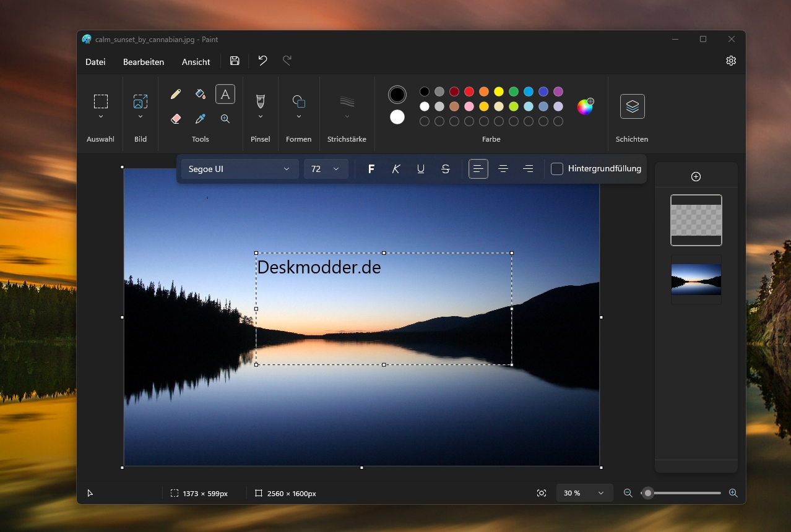The height and width of the screenshot is (532, 791).
Task: Click the cursor position arrow in status bar
Action: [90, 493]
